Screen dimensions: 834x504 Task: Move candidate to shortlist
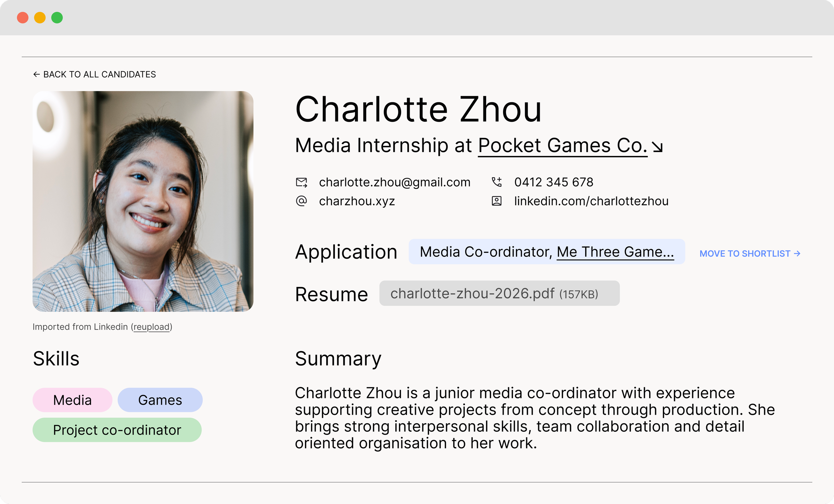[750, 253]
